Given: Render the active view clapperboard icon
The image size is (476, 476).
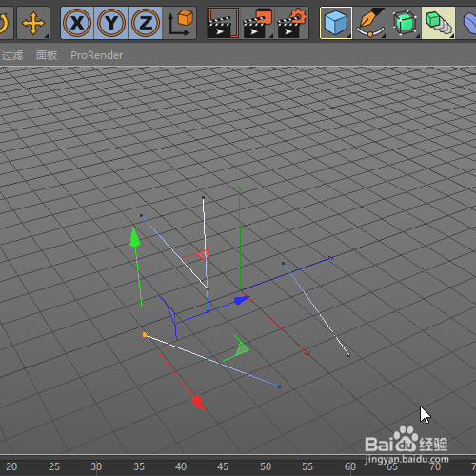Looking at the screenshot, I should (224, 23).
